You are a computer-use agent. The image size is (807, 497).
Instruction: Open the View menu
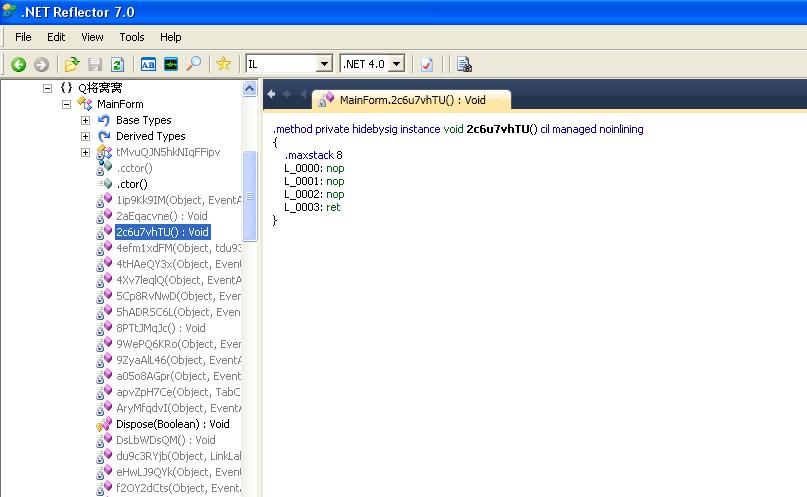[x=92, y=37]
